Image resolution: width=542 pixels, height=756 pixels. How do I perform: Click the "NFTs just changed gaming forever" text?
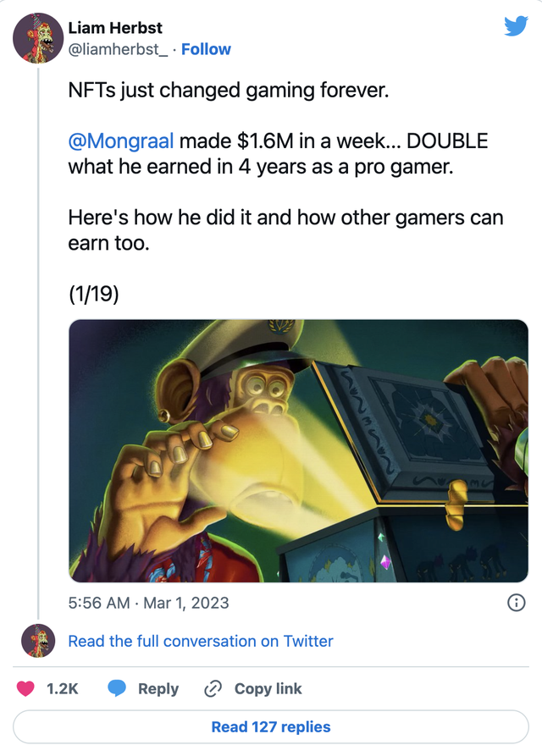coord(229,90)
